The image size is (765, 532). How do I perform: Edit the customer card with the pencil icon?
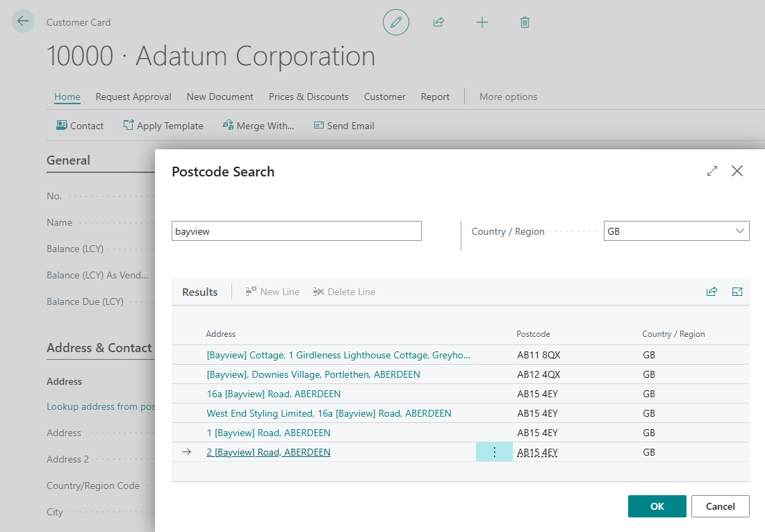click(396, 22)
